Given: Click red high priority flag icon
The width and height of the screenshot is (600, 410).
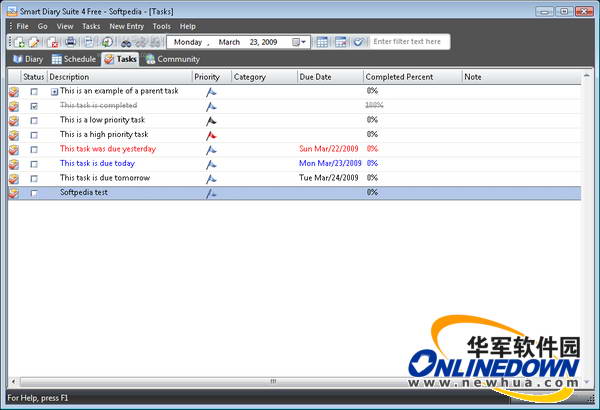Looking at the screenshot, I should coord(211,135).
